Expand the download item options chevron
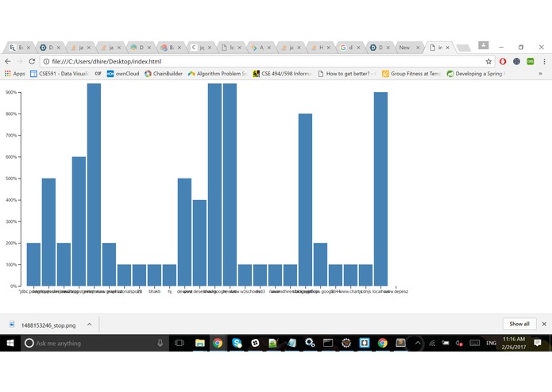 (x=90, y=324)
